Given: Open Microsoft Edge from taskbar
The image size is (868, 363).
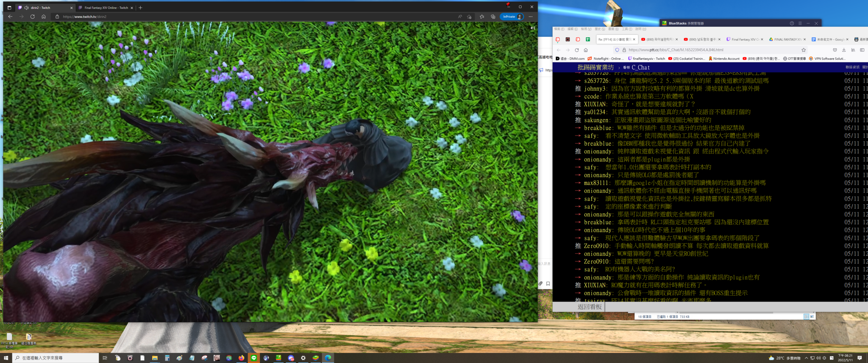Looking at the screenshot, I should coord(328,358).
